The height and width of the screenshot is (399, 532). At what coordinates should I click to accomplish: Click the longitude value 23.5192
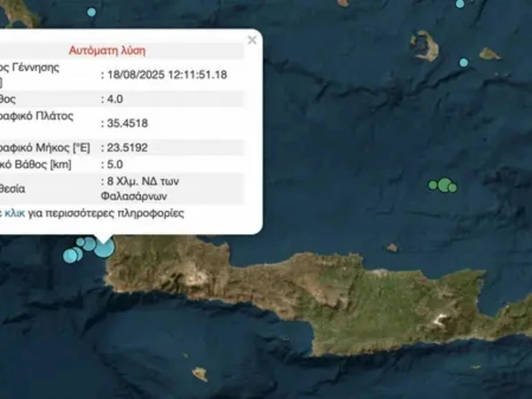click(x=124, y=148)
